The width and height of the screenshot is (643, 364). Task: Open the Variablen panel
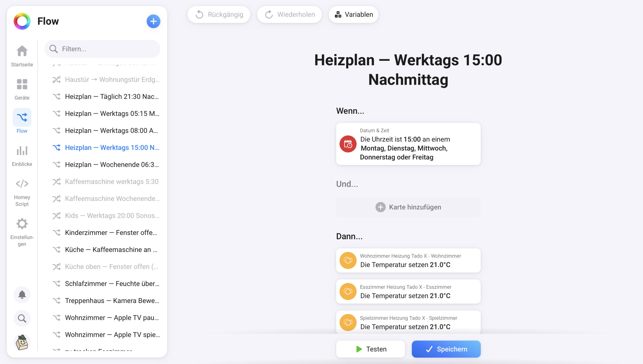pos(353,15)
